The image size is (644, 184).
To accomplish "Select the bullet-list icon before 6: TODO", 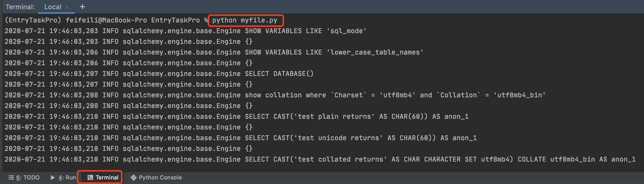I will 11,177.
